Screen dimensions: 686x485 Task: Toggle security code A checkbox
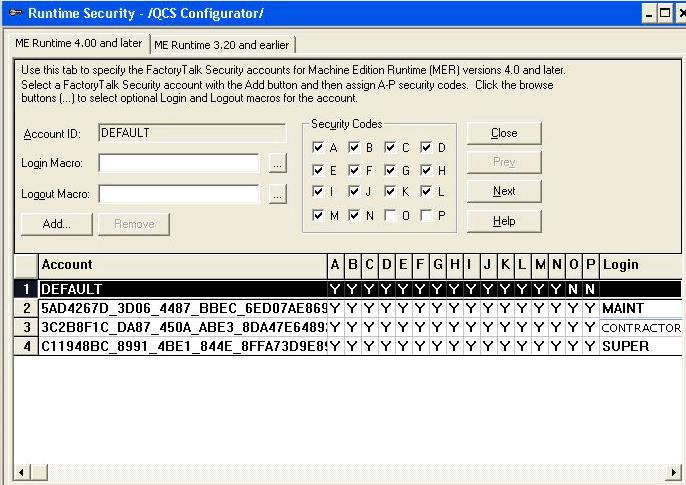pos(318,147)
